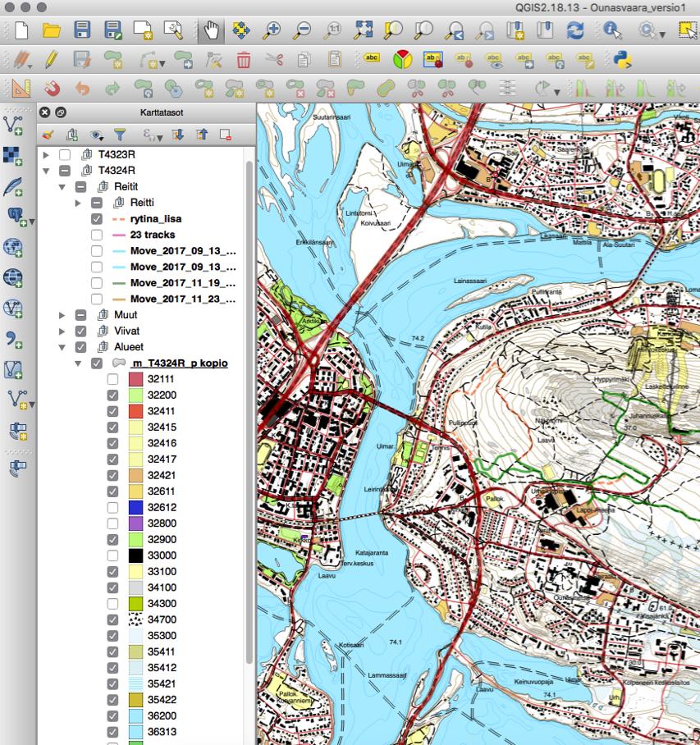
Task: Expand the Viivat group
Action: point(62,331)
